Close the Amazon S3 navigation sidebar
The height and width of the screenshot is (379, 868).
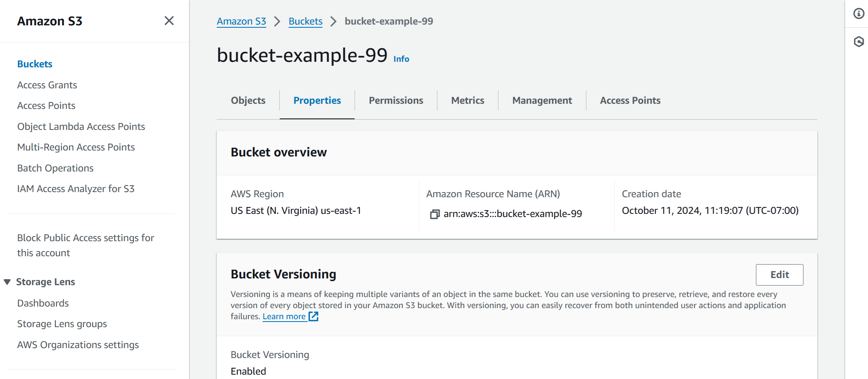pyautogui.click(x=169, y=21)
